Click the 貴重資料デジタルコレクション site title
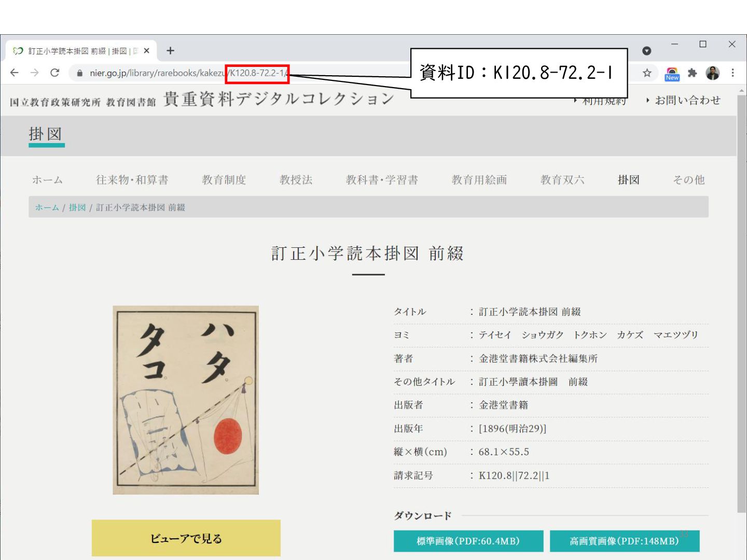This screenshot has height=560, width=747. click(x=279, y=99)
